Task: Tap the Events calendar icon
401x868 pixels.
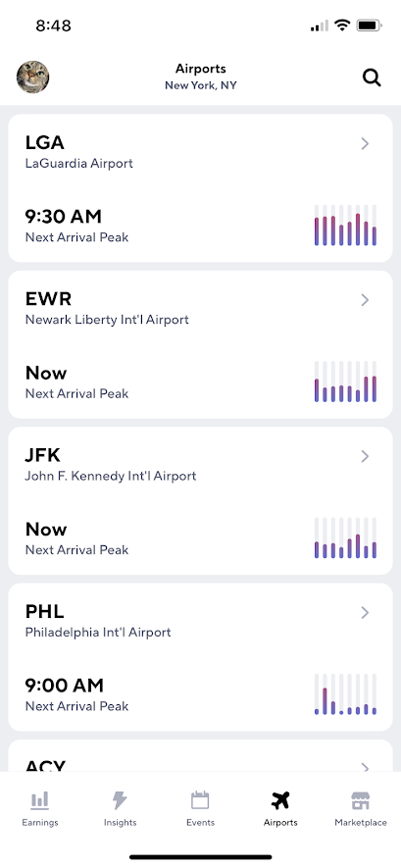Action: (200, 800)
